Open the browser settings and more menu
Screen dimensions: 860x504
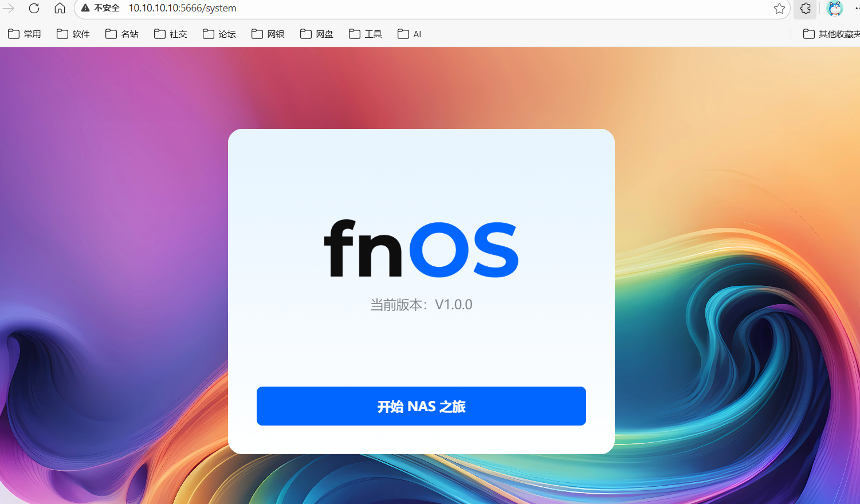(856, 8)
